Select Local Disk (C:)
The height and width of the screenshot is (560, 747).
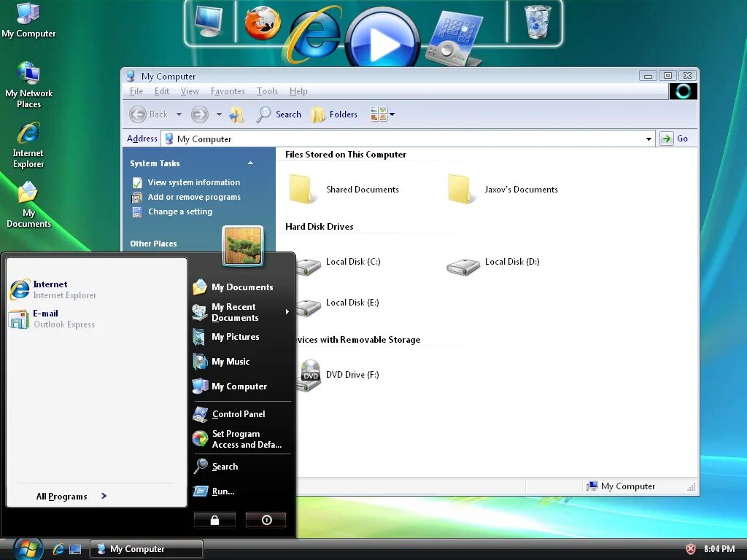pos(338,265)
